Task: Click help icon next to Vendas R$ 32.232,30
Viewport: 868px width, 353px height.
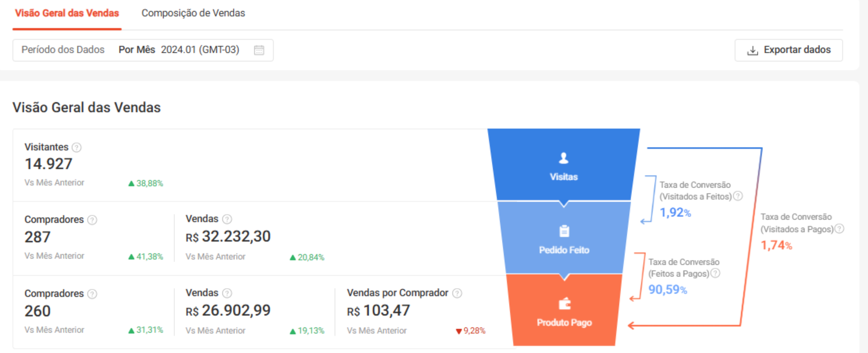Action: [x=227, y=219]
